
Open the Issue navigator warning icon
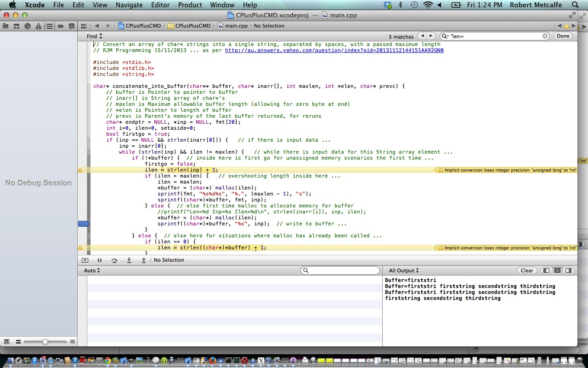[x=39, y=26]
